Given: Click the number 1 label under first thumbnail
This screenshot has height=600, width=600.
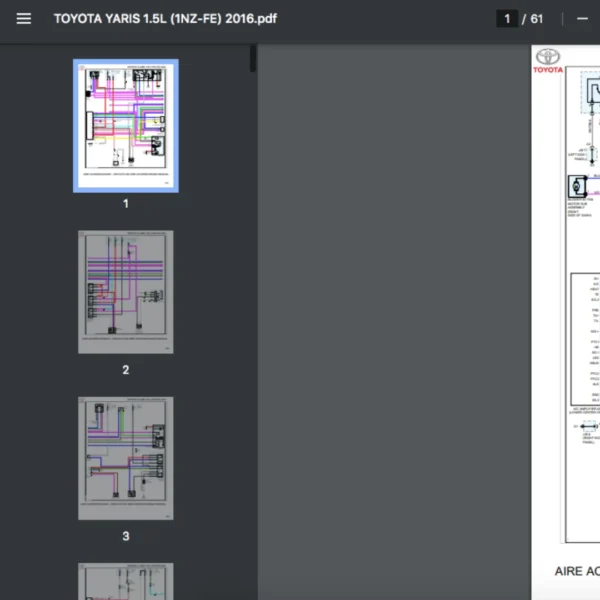Looking at the screenshot, I should [x=126, y=204].
